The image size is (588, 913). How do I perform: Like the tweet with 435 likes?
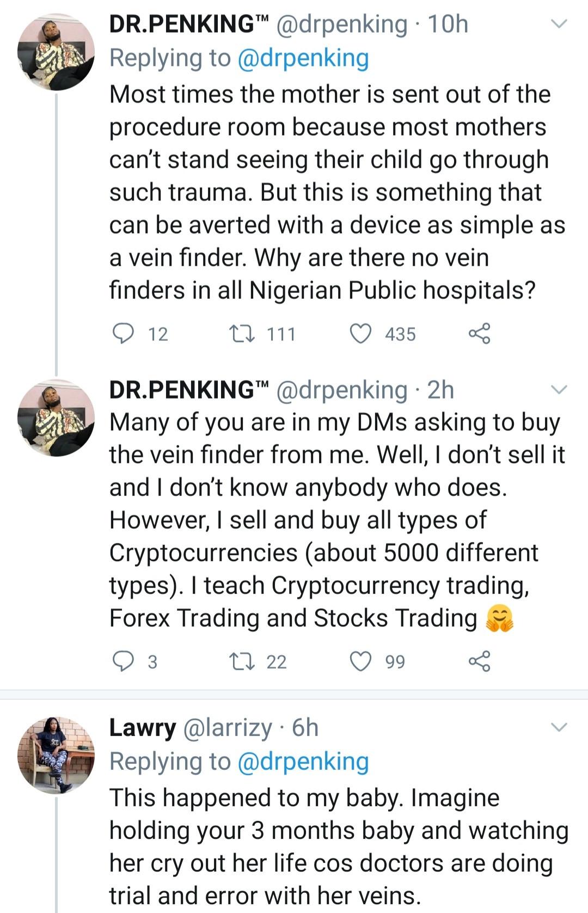coord(360,333)
